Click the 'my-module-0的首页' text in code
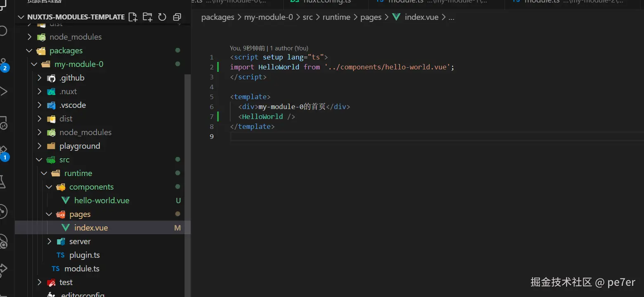The width and height of the screenshot is (644, 297). pyautogui.click(x=292, y=107)
